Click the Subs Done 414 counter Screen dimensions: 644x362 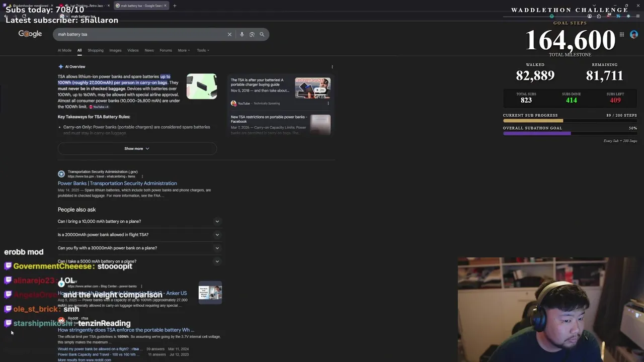coord(572,98)
